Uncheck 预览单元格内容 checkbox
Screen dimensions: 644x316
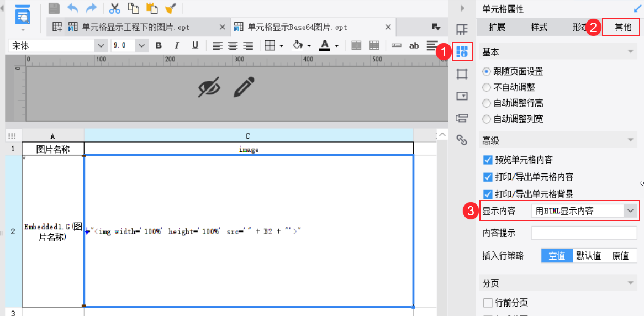[x=488, y=160]
